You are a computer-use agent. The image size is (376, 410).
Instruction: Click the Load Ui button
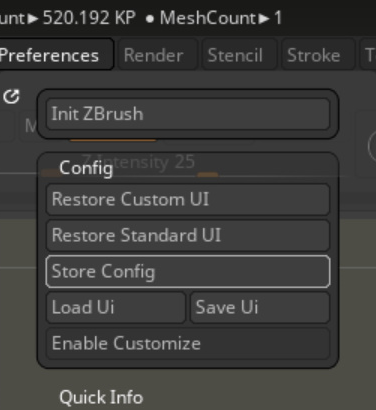point(116,307)
